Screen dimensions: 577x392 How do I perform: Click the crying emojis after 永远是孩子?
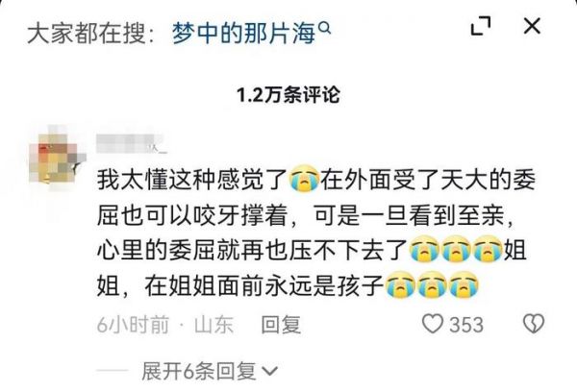(432, 285)
